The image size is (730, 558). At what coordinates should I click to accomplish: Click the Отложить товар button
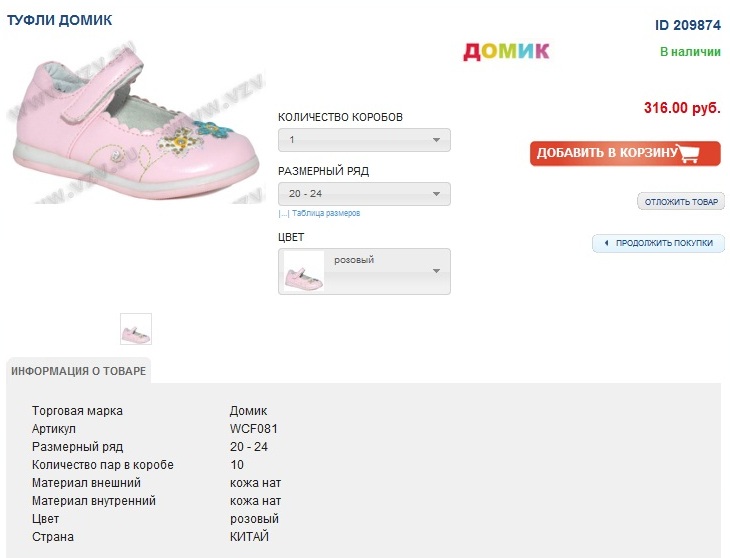(x=681, y=202)
